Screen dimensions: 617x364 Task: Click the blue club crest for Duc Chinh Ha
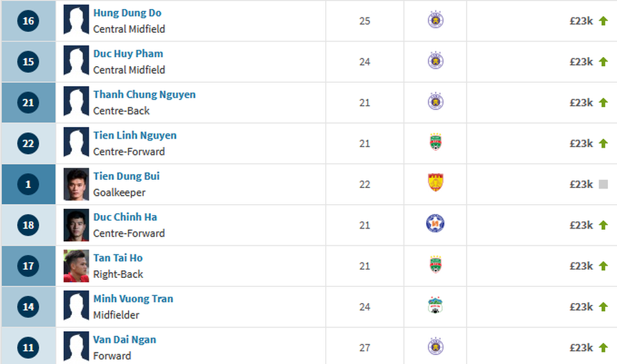pos(435,224)
